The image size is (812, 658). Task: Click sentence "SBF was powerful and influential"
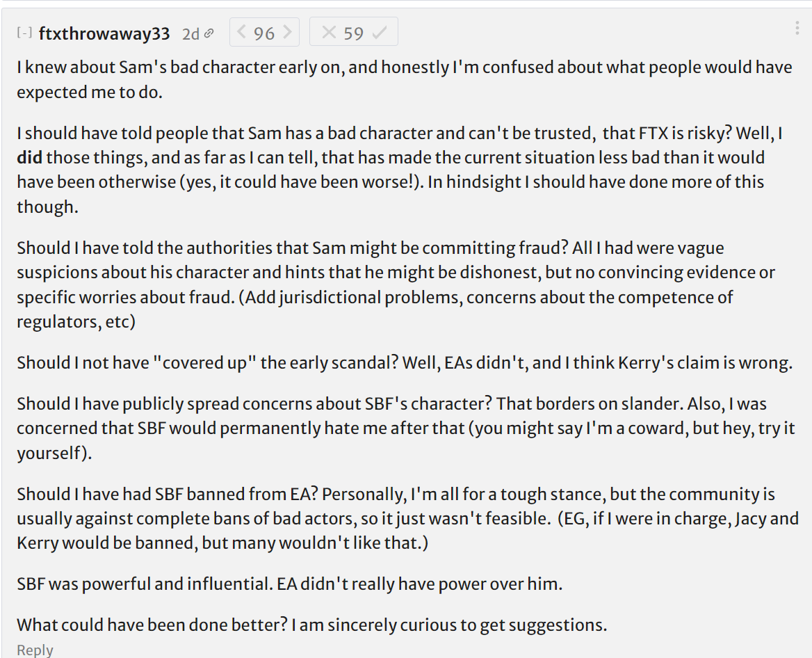click(x=289, y=584)
